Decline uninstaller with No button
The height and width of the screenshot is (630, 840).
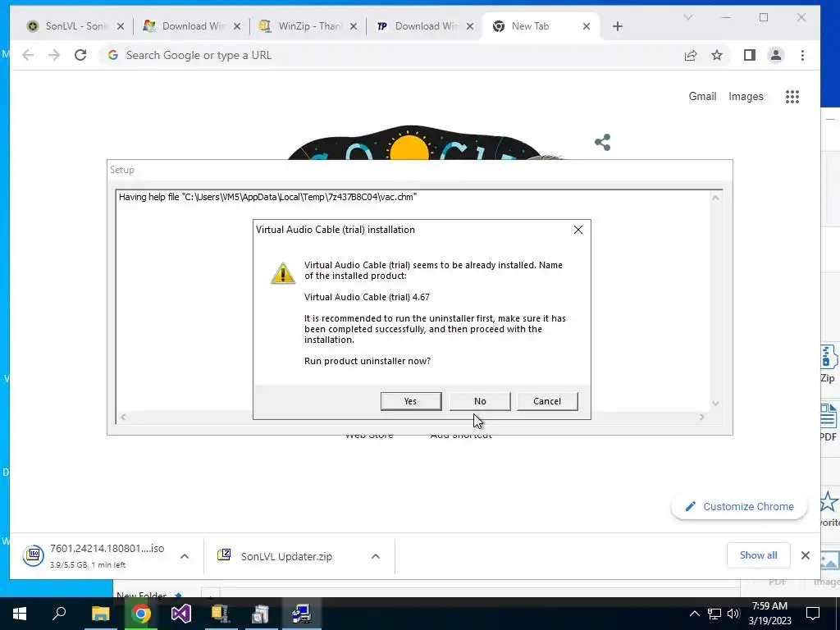[480, 401]
